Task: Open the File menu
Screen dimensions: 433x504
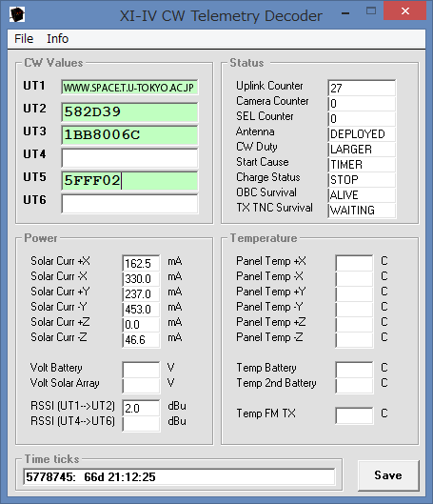Action: pos(24,39)
